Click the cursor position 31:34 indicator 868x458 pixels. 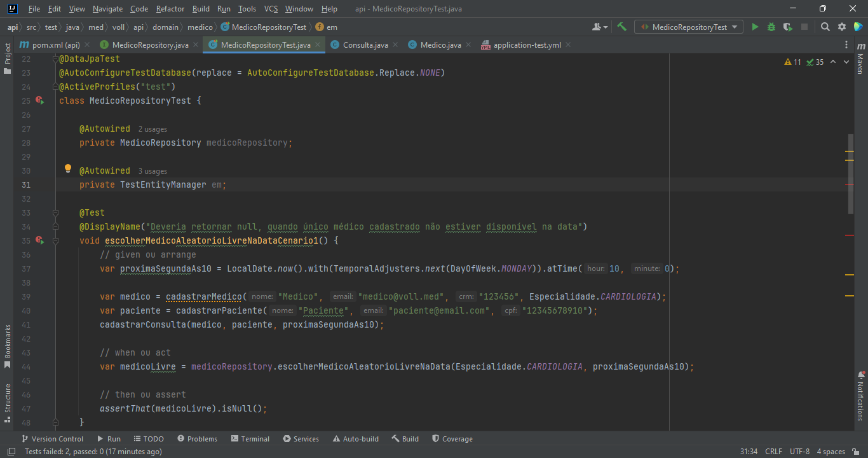point(749,452)
